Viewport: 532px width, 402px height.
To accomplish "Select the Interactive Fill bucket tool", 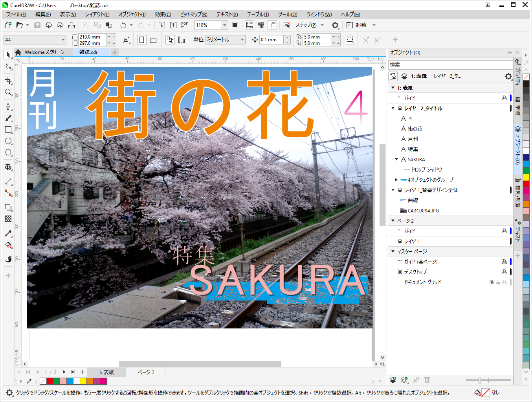I will tap(8, 245).
